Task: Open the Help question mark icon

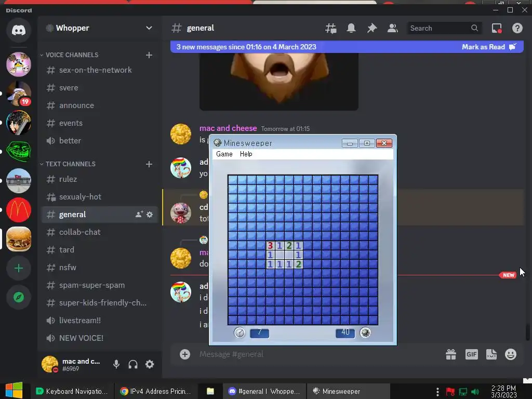Action: [517, 28]
